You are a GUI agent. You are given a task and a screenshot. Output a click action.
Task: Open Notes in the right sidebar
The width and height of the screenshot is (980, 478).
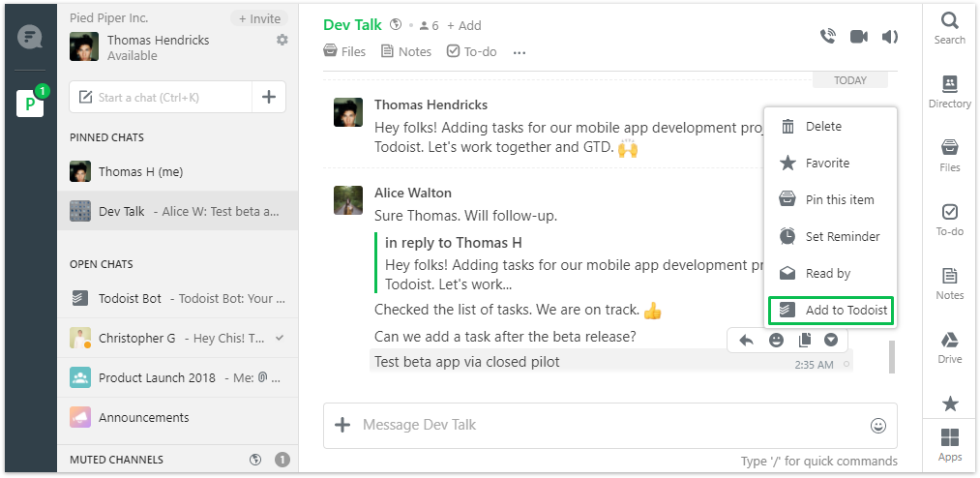[x=949, y=284]
